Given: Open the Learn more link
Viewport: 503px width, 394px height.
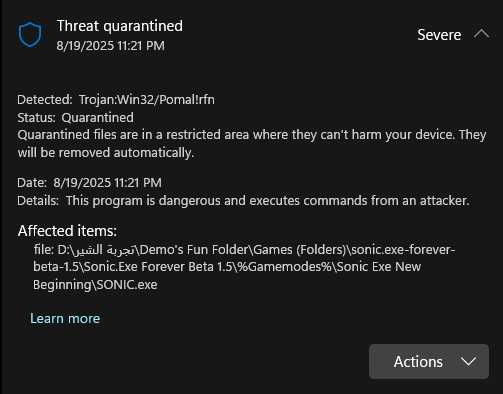Looking at the screenshot, I should coord(65,318).
